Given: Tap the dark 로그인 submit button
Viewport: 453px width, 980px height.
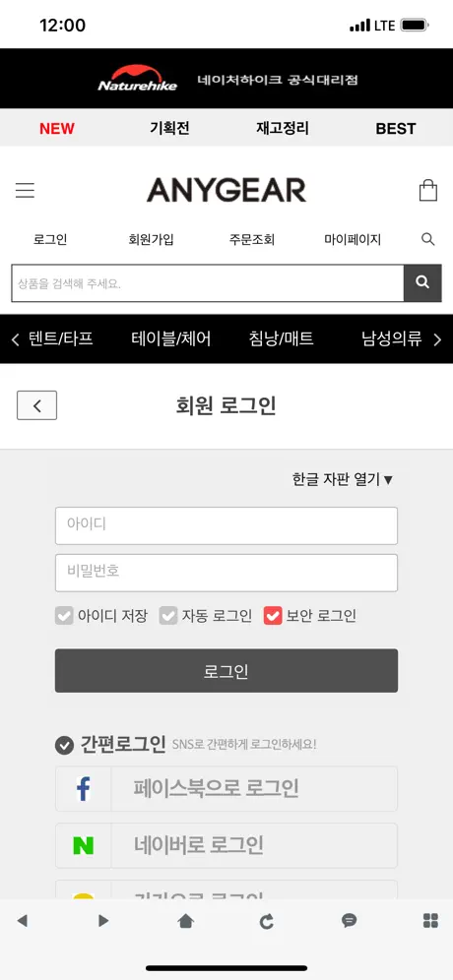Looking at the screenshot, I should [x=226, y=671].
